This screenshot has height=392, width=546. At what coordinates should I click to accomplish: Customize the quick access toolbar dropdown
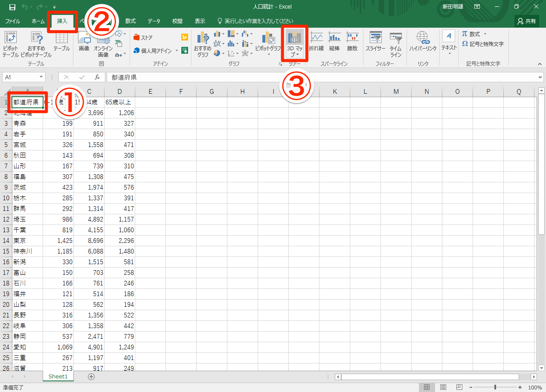[x=54, y=7]
